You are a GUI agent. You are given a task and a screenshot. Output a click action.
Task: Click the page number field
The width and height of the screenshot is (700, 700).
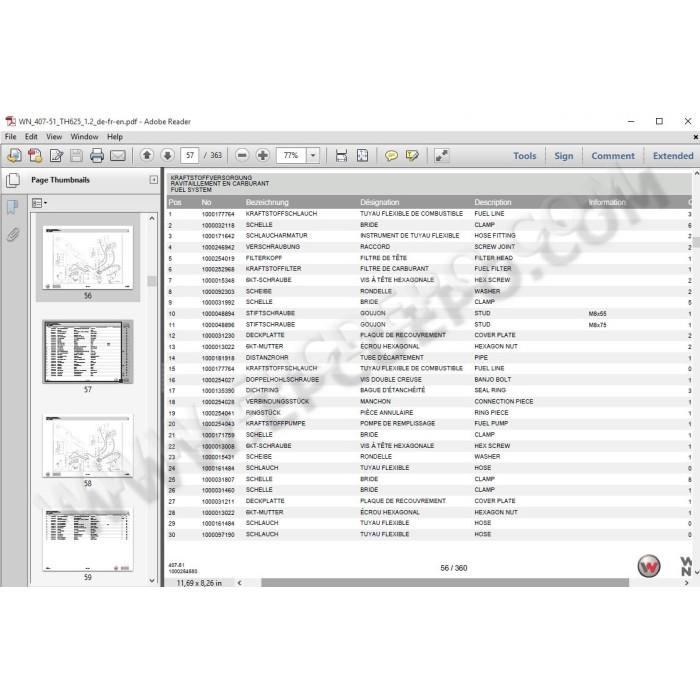pos(190,155)
